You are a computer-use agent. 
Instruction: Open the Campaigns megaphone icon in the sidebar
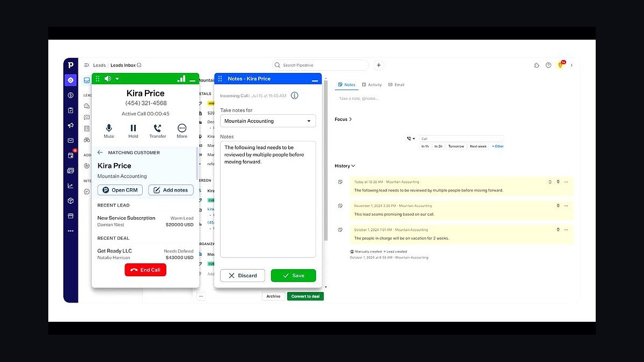(x=70, y=125)
